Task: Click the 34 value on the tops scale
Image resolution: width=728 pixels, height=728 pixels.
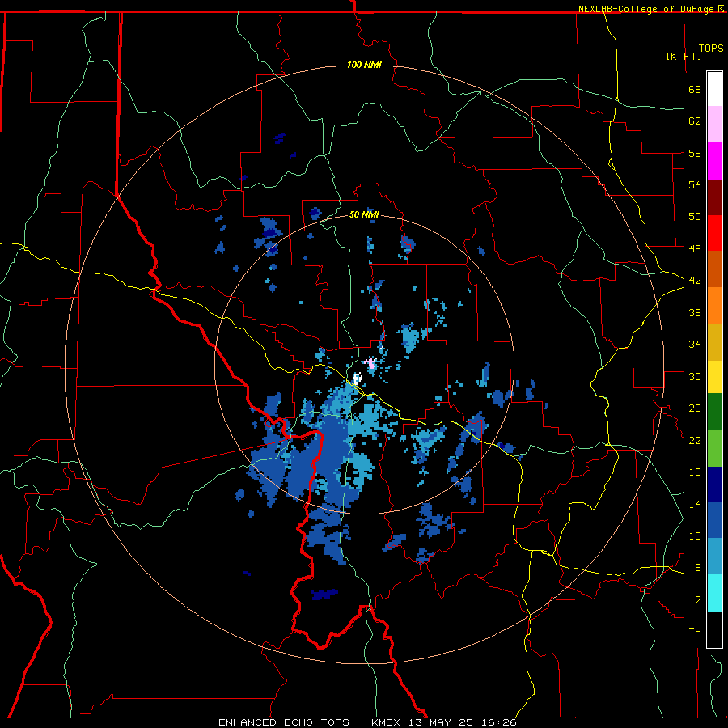Action: coord(695,344)
